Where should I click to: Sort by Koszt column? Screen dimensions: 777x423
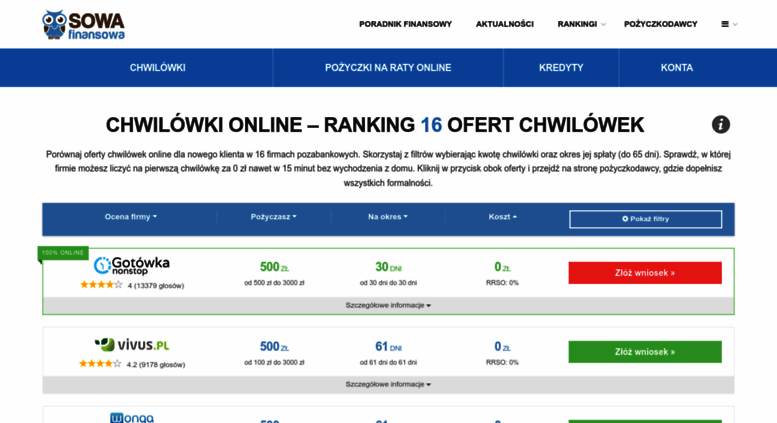[x=502, y=217]
